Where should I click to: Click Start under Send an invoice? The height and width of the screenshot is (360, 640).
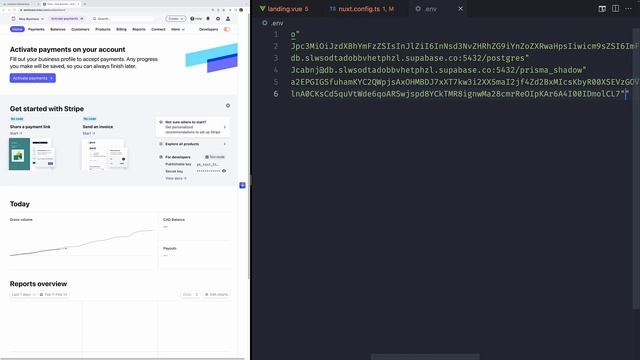(89, 133)
